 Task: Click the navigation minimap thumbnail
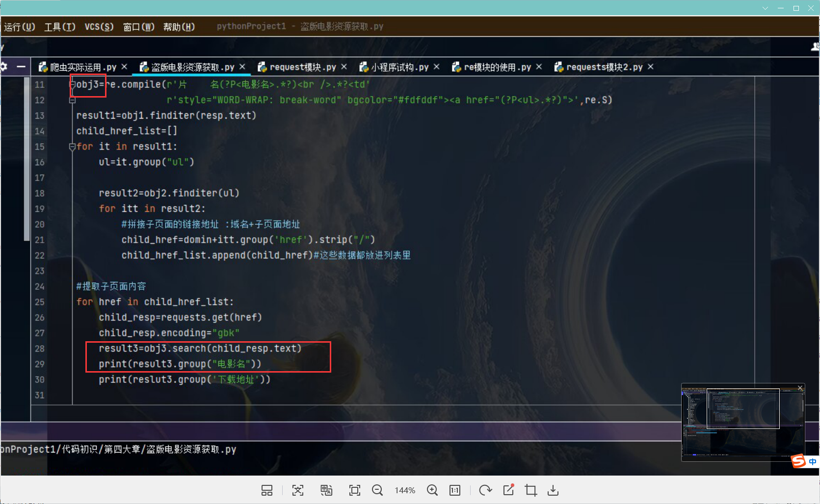tap(742, 422)
